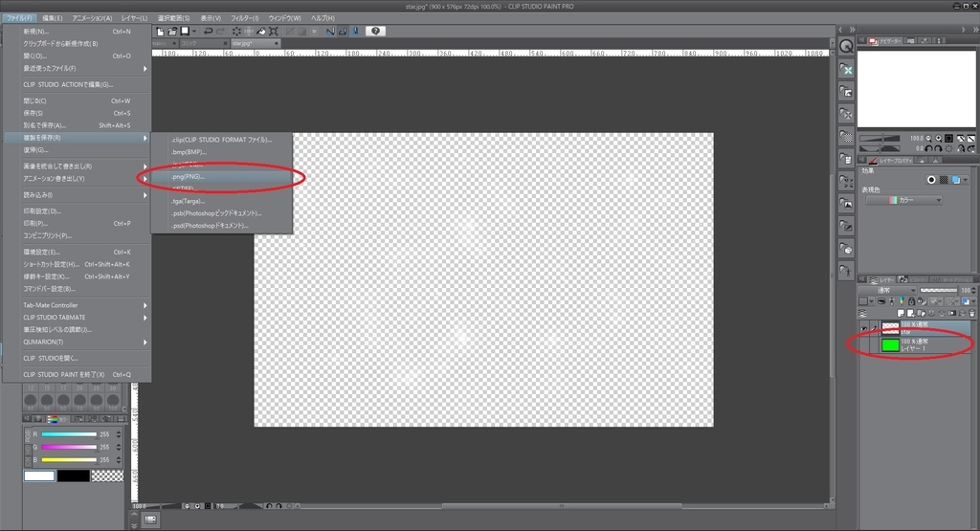Click the R color slider
The image size is (980, 531).
[69, 434]
